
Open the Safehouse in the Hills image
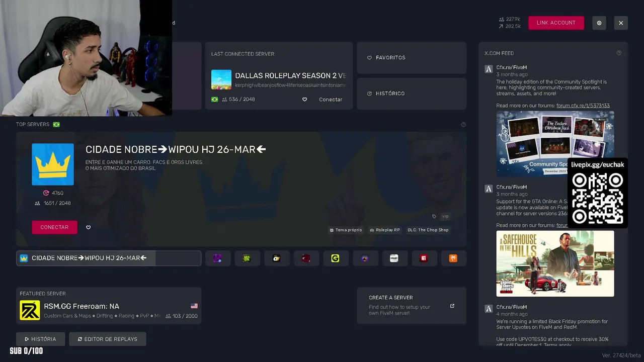555,263
